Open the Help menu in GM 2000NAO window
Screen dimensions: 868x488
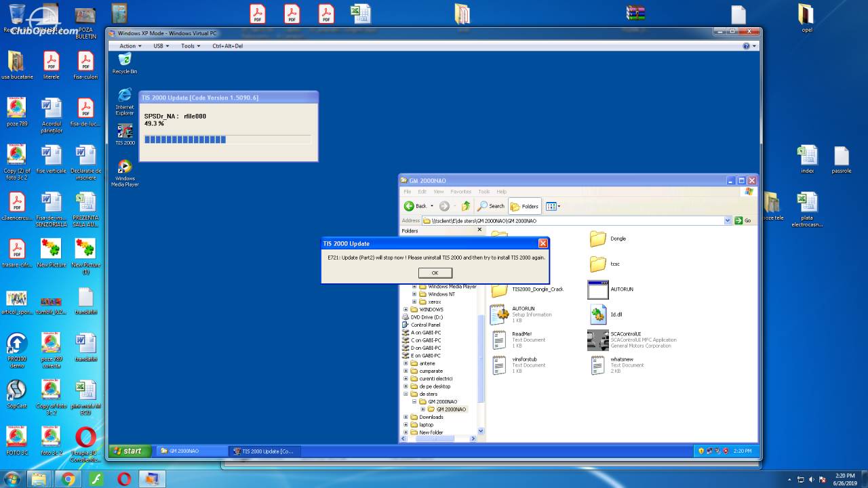tap(501, 192)
